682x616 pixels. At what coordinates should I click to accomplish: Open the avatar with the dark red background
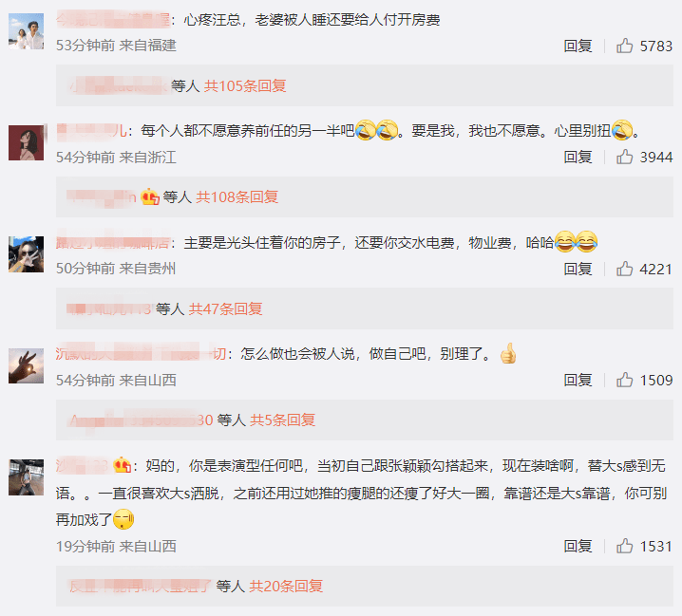[26, 142]
